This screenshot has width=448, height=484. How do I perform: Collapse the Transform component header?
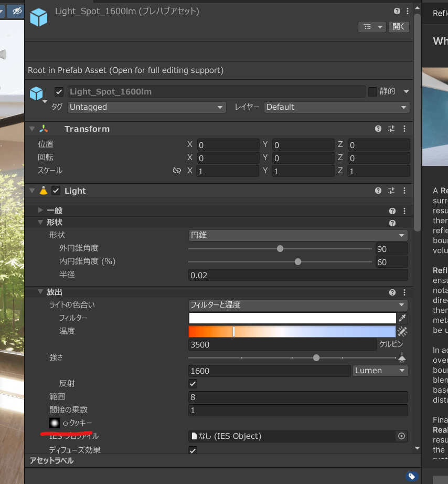point(33,129)
